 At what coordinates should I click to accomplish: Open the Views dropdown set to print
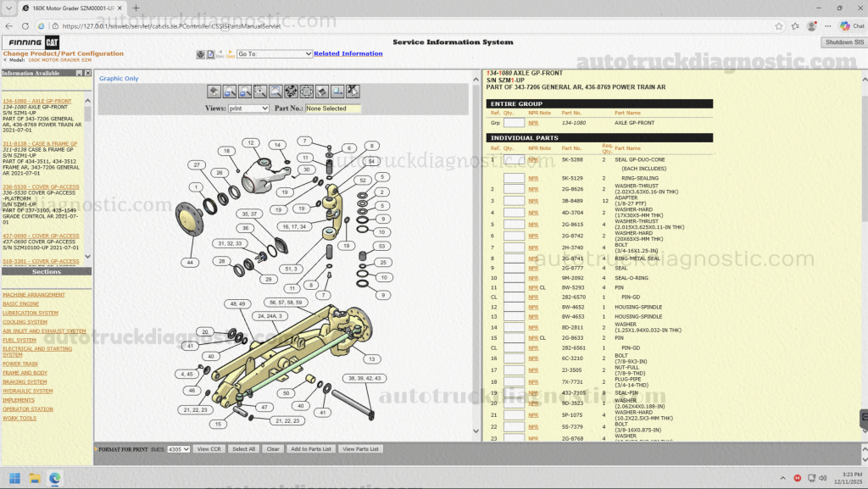[248, 108]
